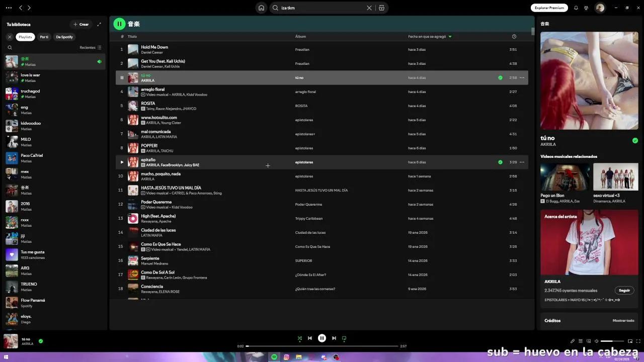Open the play queue icon
The image size is (644, 362).
tap(580, 341)
